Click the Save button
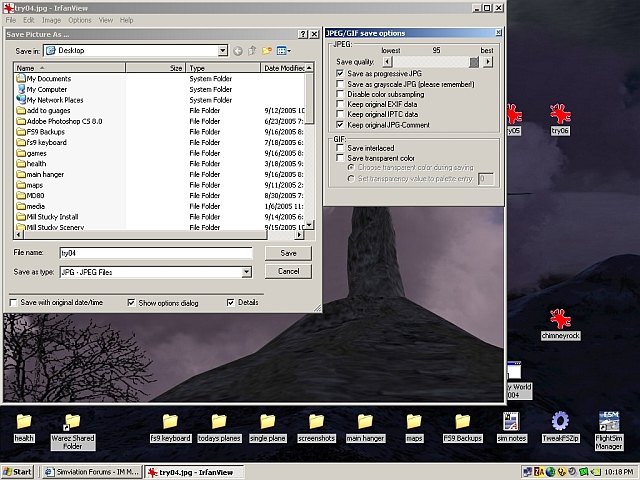The width and height of the screenshot is (640, 480). point(288,254)
